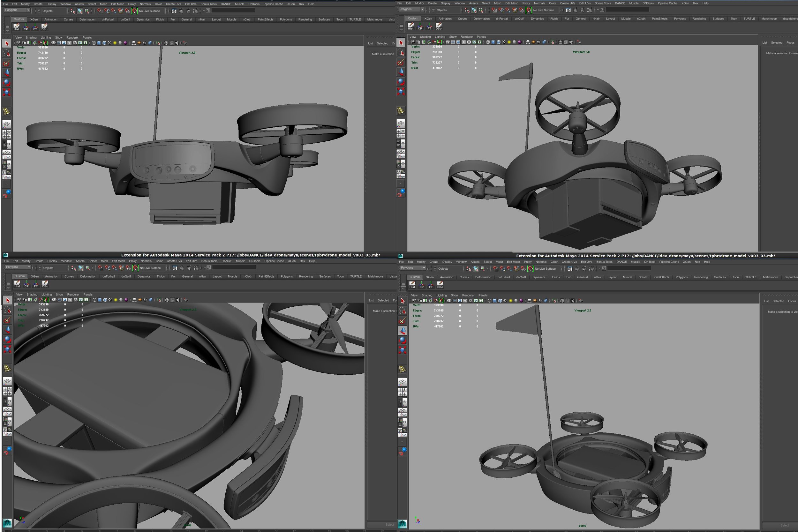Click the Viewport 2.0 label in the bottom-right viewport
The height and width of the screenshot is (532, 798).
tap(583, 311)
